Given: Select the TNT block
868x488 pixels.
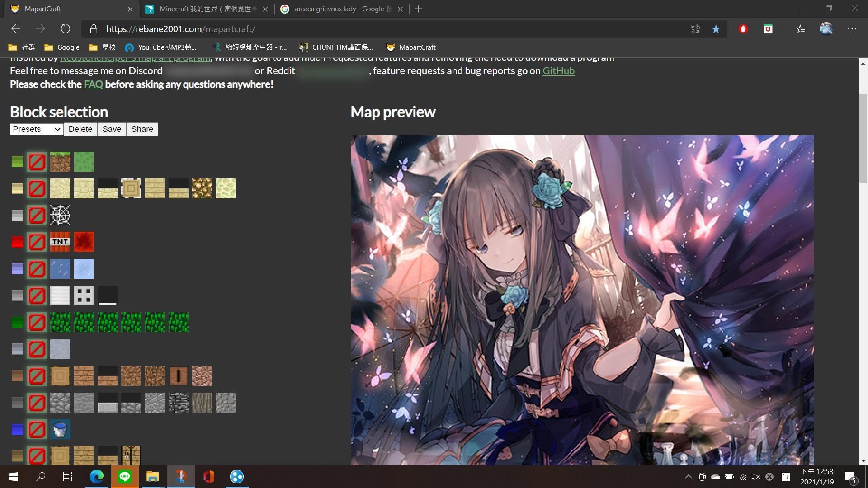Looking at the screenshot, I should (60, 242).
